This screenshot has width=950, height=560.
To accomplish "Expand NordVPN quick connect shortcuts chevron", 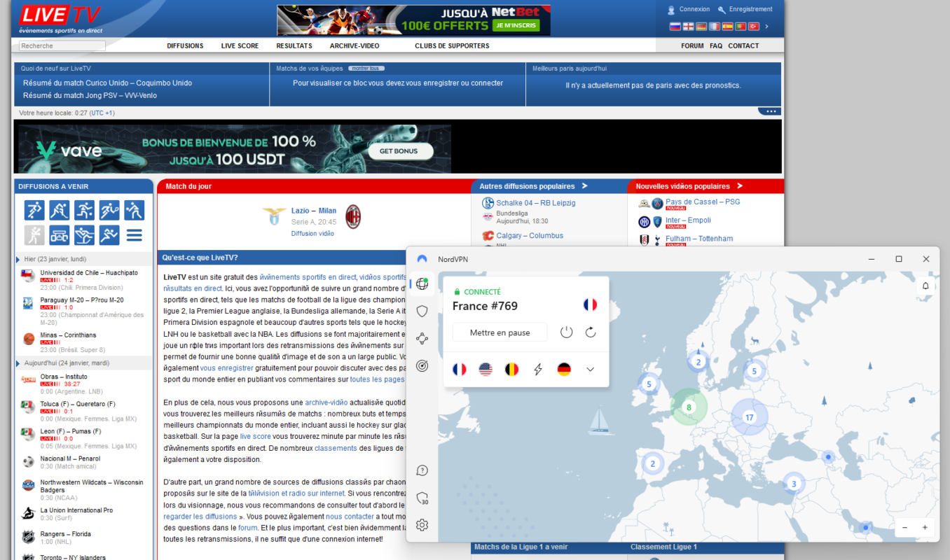I will tap(590, 370).
